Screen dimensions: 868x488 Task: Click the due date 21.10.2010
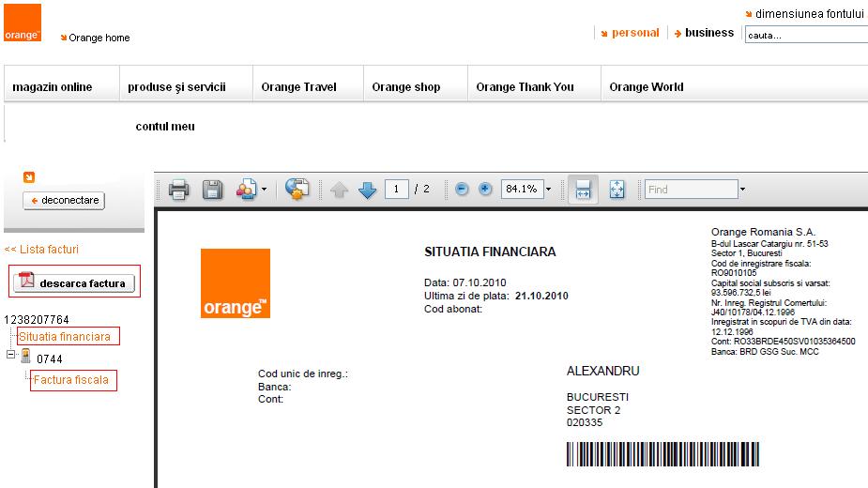pos(541,296)
